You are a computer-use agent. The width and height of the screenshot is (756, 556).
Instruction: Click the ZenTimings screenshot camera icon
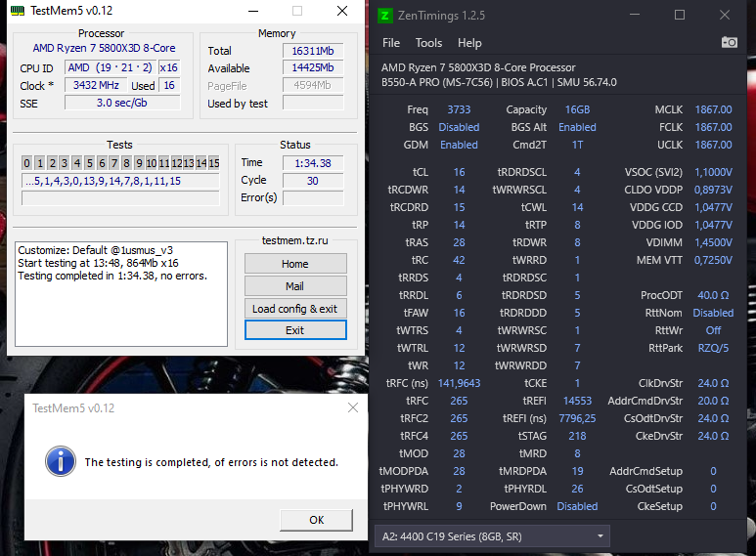click(729, 42)
